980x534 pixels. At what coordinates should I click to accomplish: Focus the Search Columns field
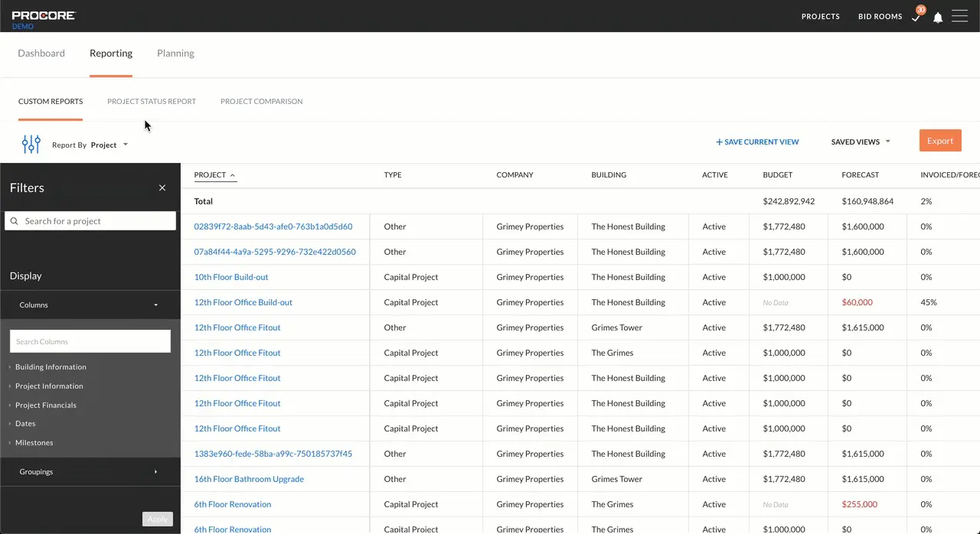coord(90,341)
